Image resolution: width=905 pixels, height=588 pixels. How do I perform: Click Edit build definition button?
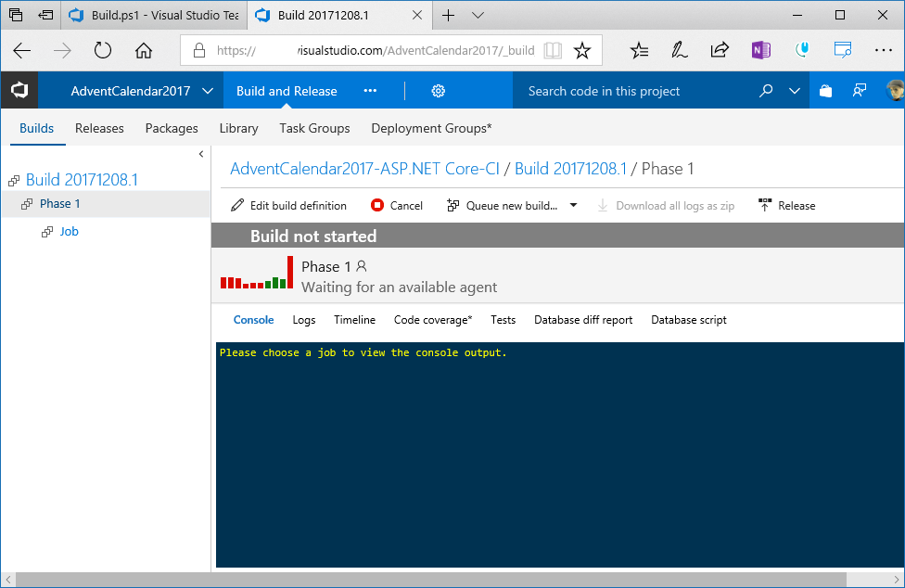[x=288, y=205]
